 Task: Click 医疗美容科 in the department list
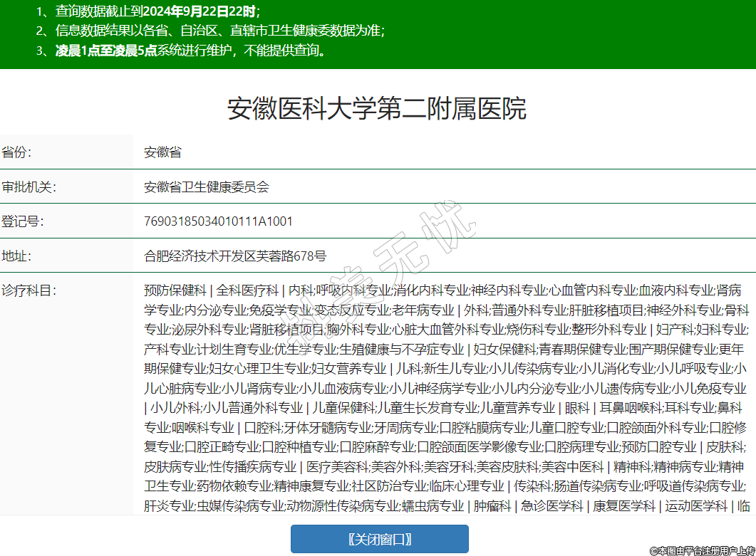point(338,467)
